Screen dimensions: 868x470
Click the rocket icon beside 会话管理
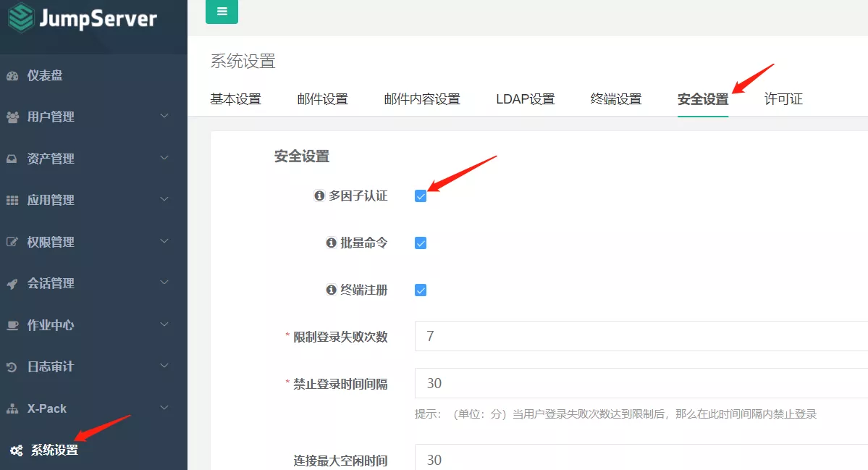pyautogui.click(x=12, y=284)
